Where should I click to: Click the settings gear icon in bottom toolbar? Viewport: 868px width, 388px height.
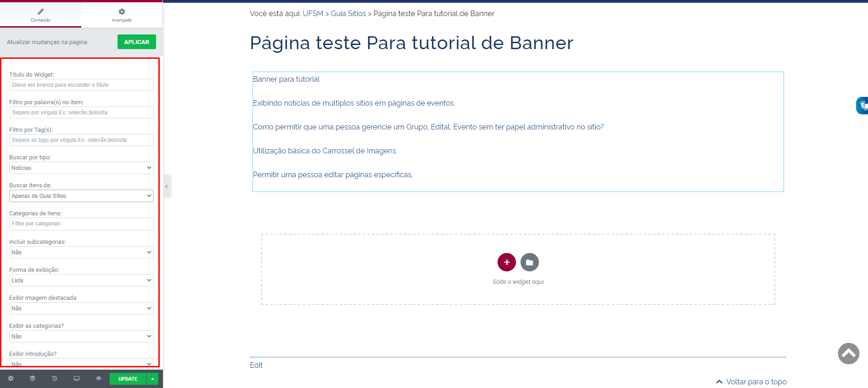(11, 378)
